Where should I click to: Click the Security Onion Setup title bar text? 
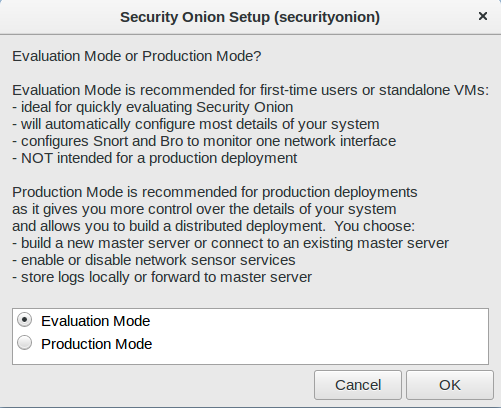(250, 17)
